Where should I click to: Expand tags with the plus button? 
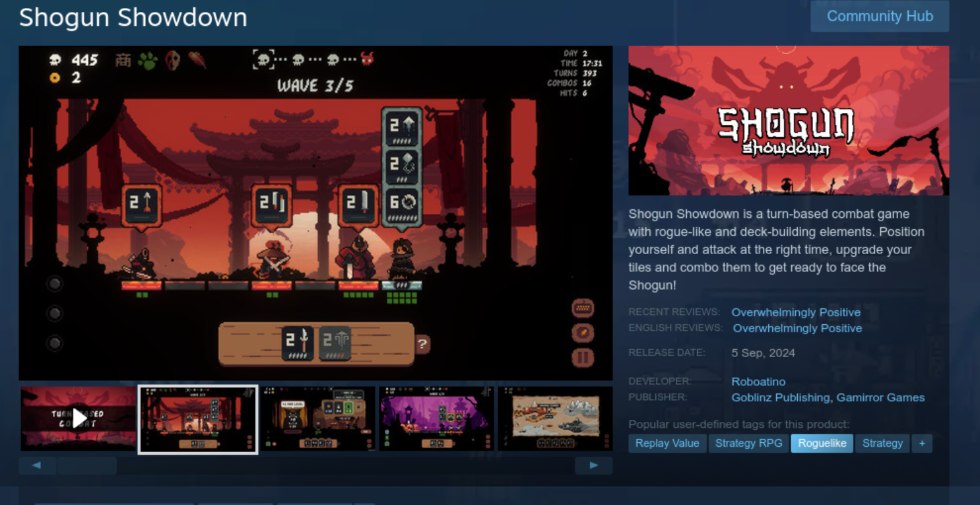(x=922, y=443)
